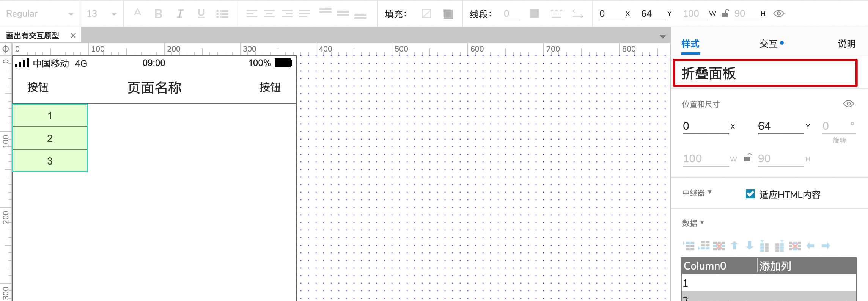Click the Column0 header

(705, 266)
